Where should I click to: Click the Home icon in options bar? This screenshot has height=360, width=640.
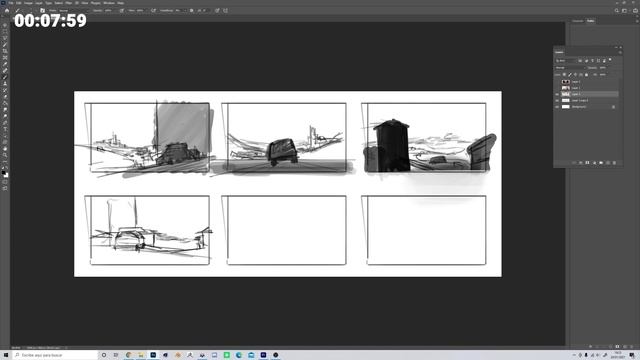7,11
